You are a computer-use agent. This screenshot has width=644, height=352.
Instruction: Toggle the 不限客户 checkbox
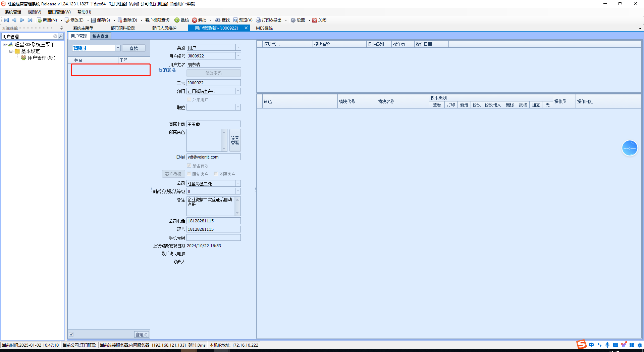pos(216,174)
